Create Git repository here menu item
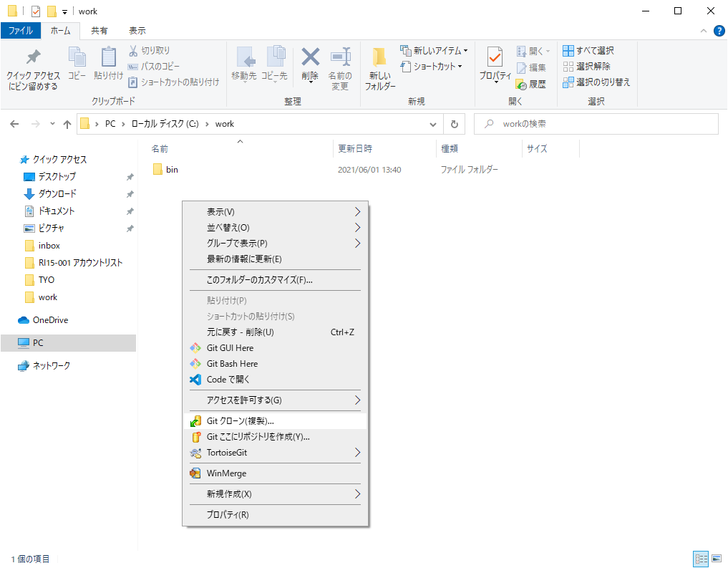 (258, 437)
